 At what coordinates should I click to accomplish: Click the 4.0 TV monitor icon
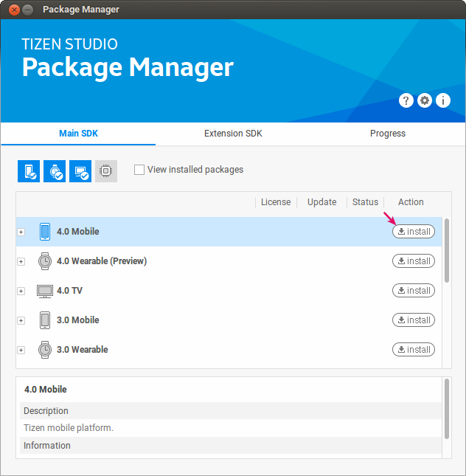[x=45, y=291]
